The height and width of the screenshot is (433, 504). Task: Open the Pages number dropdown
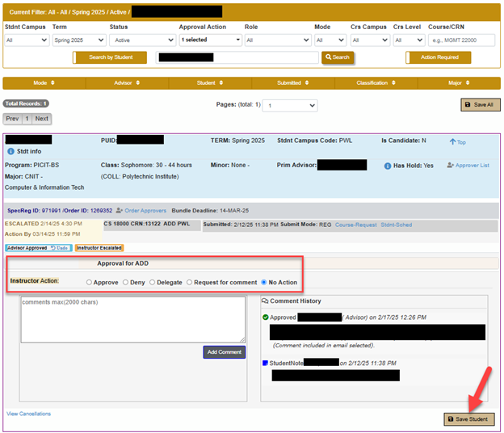pyautogui.click(x=289, y=106)
